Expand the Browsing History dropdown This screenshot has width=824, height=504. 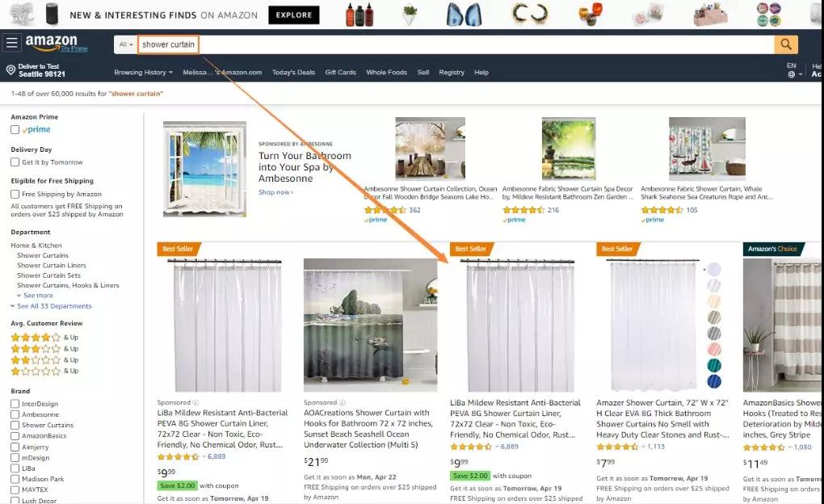coord(143,73)
